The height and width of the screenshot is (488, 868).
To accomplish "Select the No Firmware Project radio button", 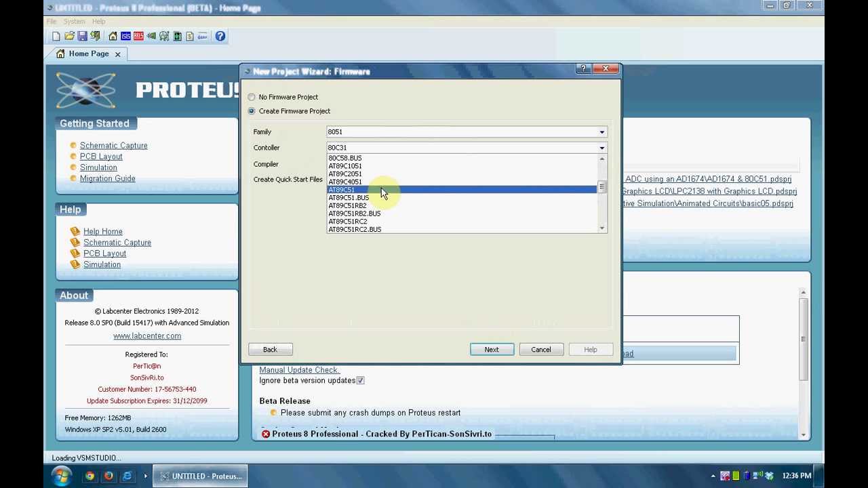I will click(252, 97).
